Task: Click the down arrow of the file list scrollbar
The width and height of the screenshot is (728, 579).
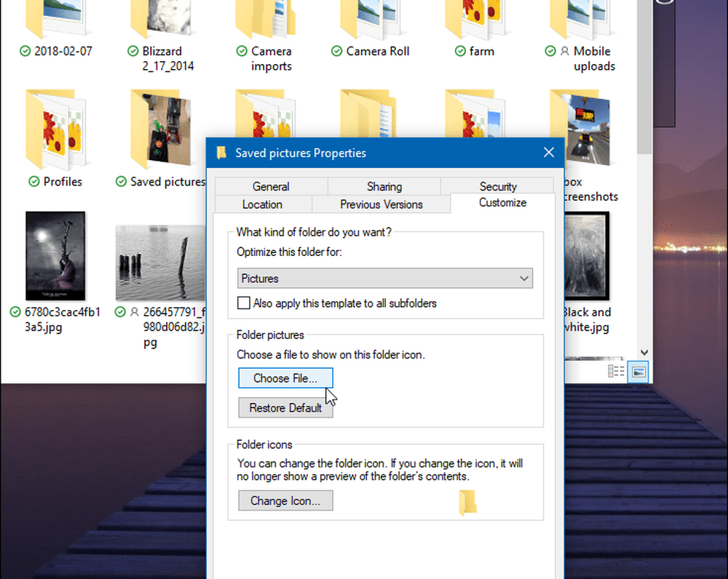Action: coord(644,351)
